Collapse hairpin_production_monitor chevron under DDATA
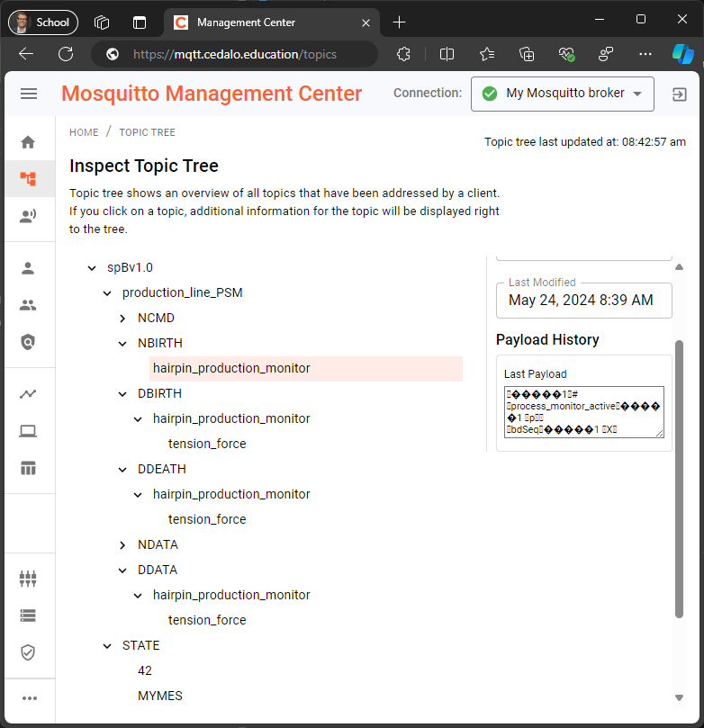This screenshot has height=728, width=704. click(138, 596)
